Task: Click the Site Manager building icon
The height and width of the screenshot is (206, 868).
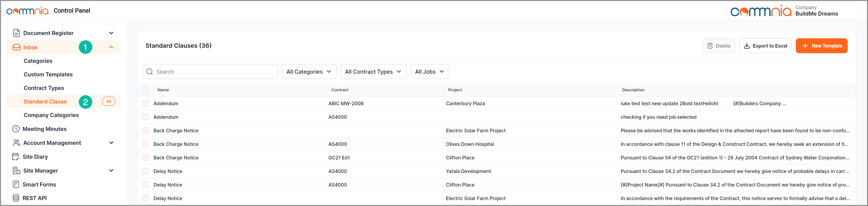Action: pyautogui.click(x=16, y=171)
